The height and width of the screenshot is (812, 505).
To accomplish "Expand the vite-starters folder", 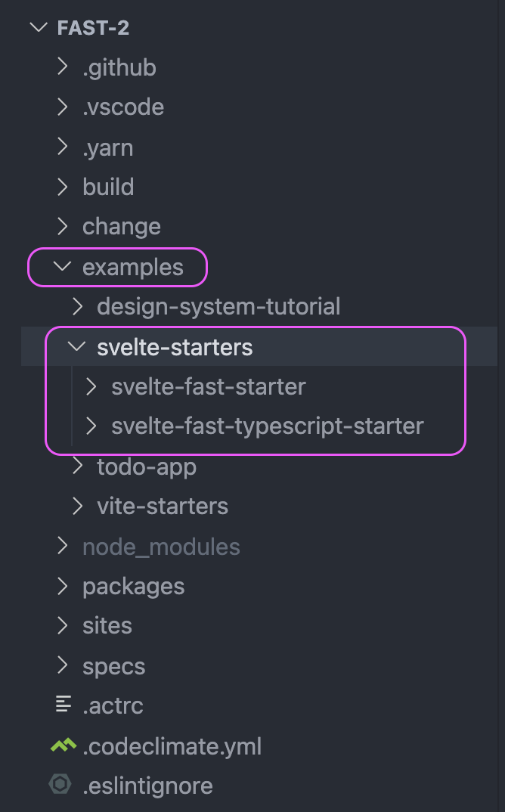I will [x=162, y=506].
